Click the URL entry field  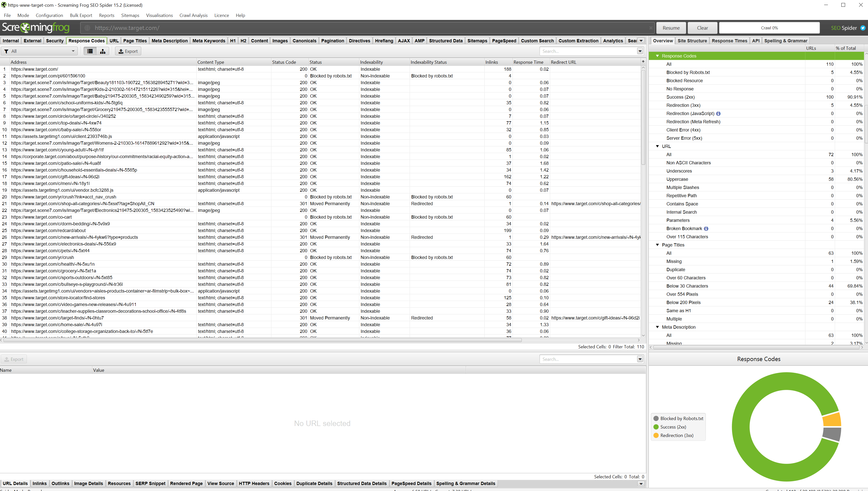click(368, 28)
